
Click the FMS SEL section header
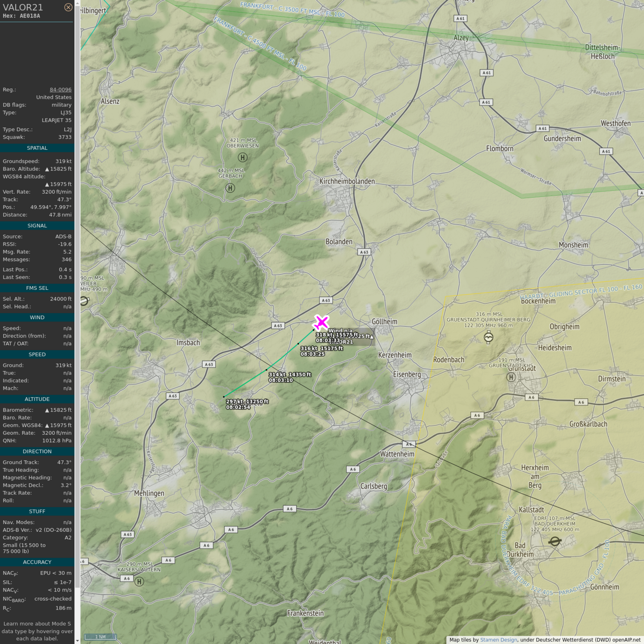point(37,288)
